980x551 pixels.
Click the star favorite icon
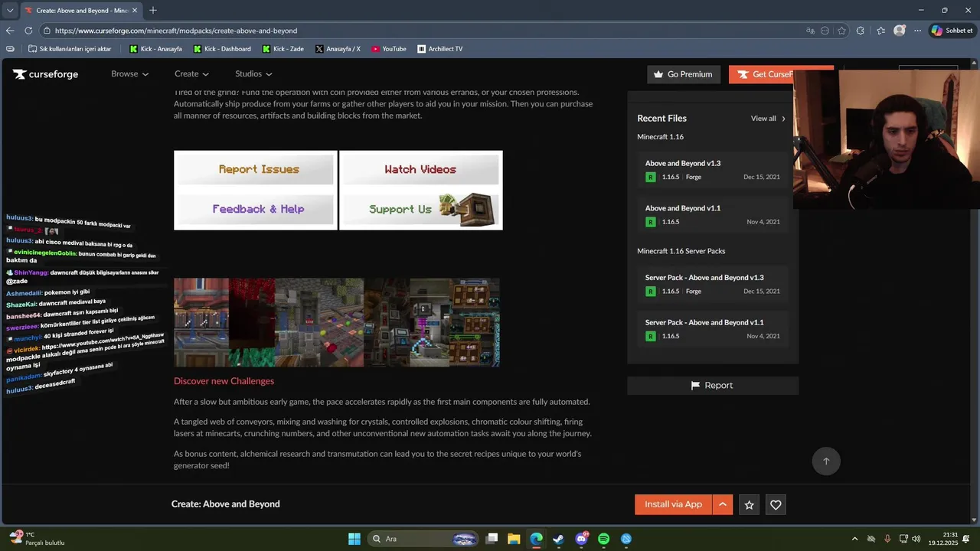click(x=750, y=504)
